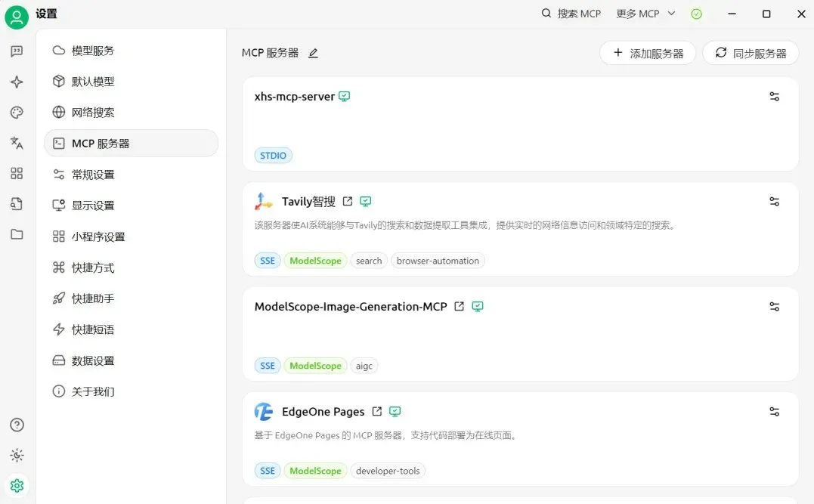
Task: Open settings sliders for ModelScope-Image-Generation-MCP
Action: (774, 307)
